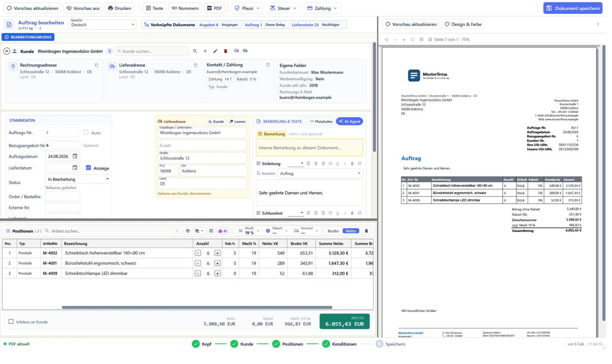Open the MwSt 19 % dropdown
The image size is (612, 364).
(x=249, y=231)
